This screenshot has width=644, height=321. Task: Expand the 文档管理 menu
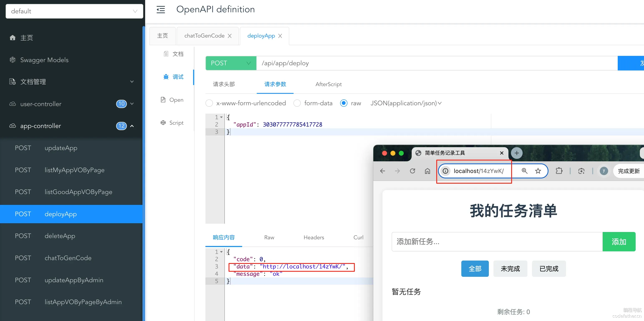(132, 82)
